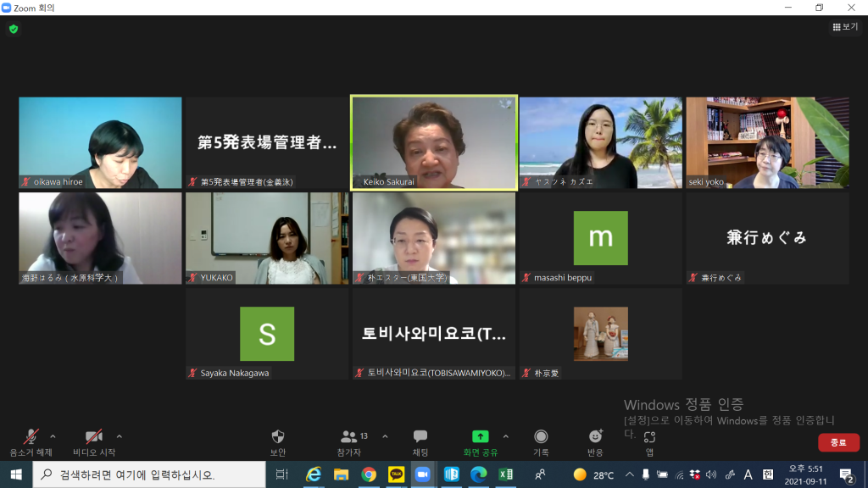Select 兼行めぐみ participant tile
This screenshot has height=488, width=868.
pyautogui.click(x=767, y=238)
